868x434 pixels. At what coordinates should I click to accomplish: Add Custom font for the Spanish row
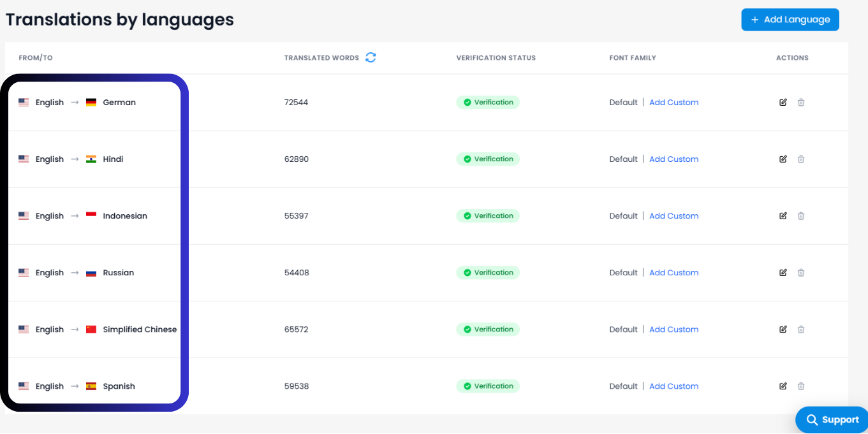673,386
